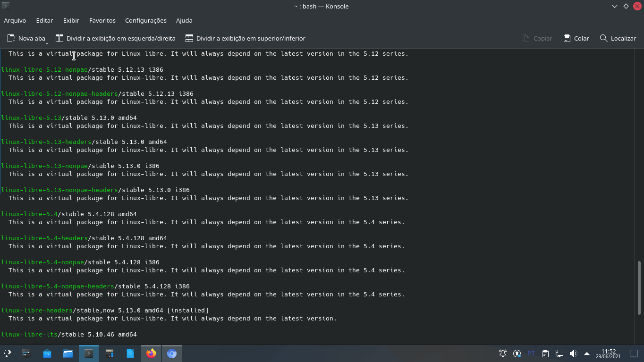The image size is (644, 362).
Task: Expand the hidden system tray icons arrow
Action: point(585,353)
